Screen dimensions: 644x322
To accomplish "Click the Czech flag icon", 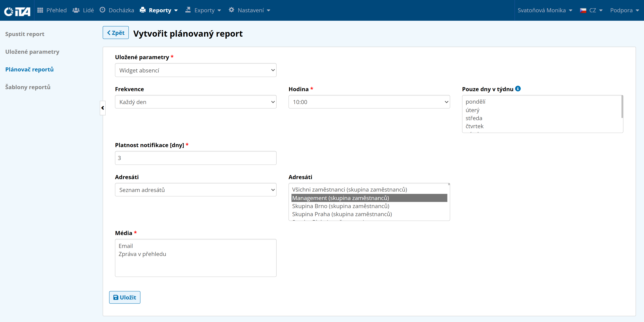I will point(583,10).
